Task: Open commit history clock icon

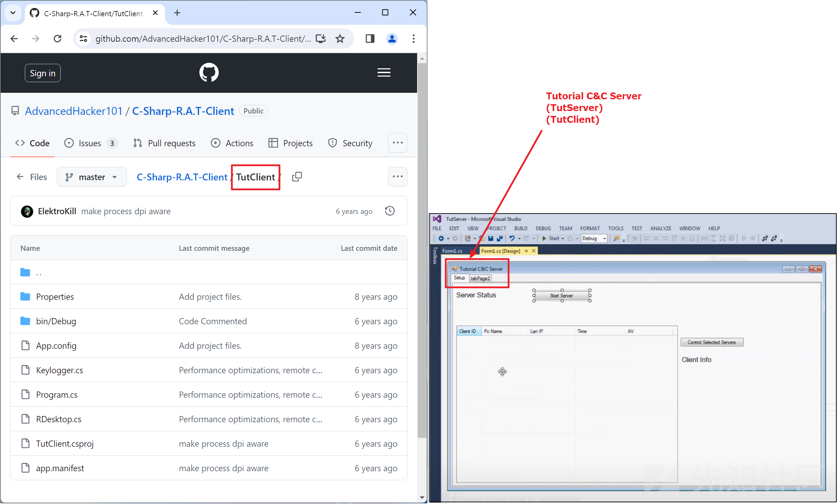Action: click(x=390, y=211)
